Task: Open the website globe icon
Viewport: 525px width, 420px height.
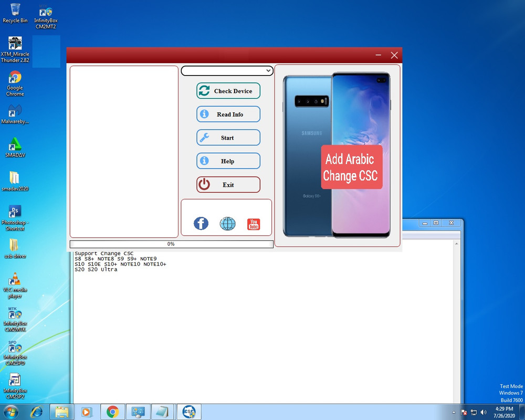Action: click(x=227, y=224)
